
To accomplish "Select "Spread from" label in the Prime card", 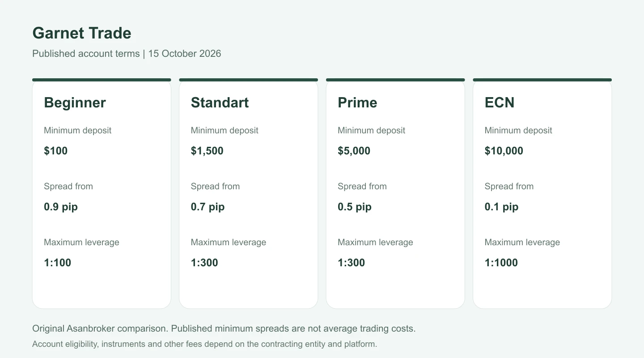I will point(362,187).
